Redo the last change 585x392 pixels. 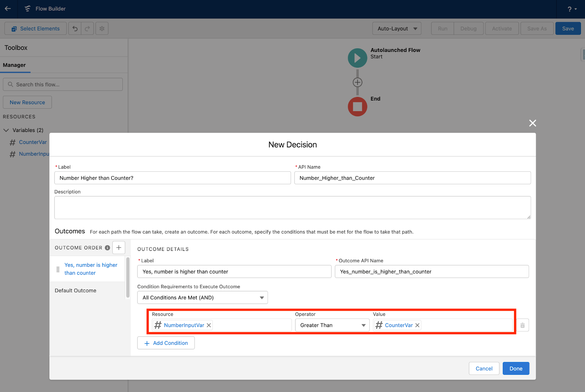click(87, 28)
